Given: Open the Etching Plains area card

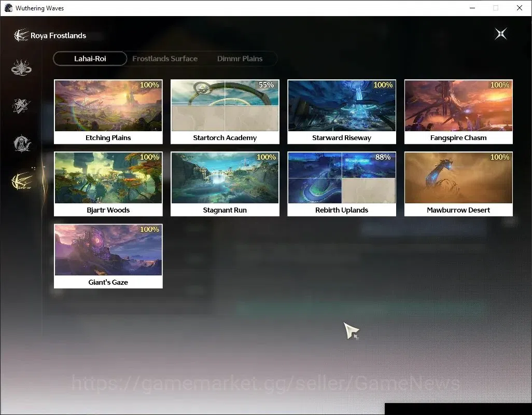Looking at the screenshot, I should coord(108,112).
